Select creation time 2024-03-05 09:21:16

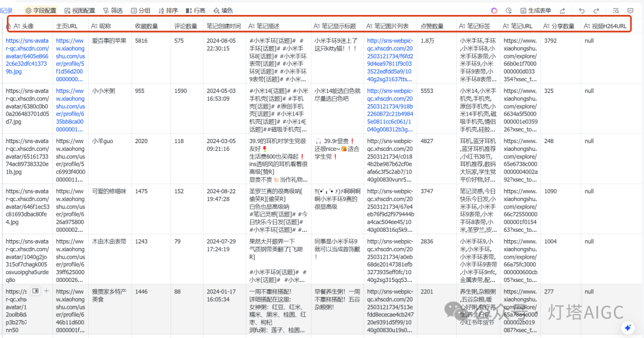tap(225, 159)
